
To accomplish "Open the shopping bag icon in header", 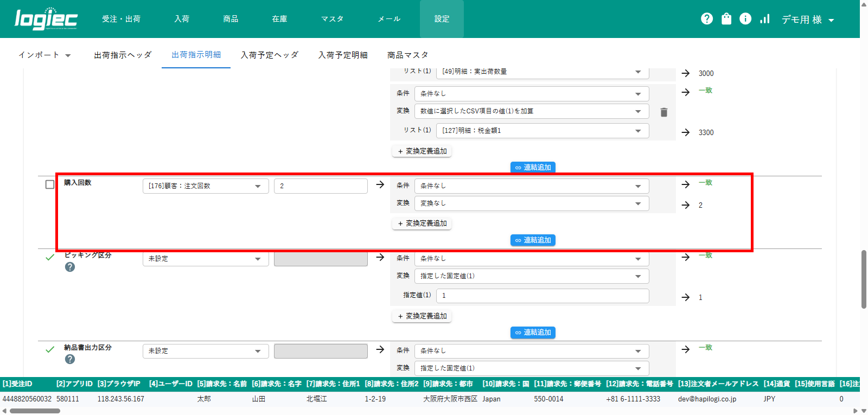I will coord(726,19).
